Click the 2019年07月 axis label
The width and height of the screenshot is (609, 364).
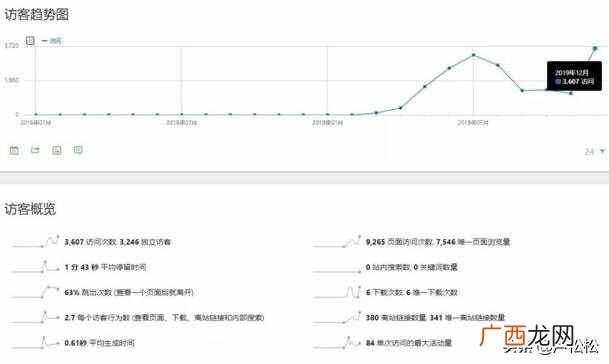pos(473,123)
